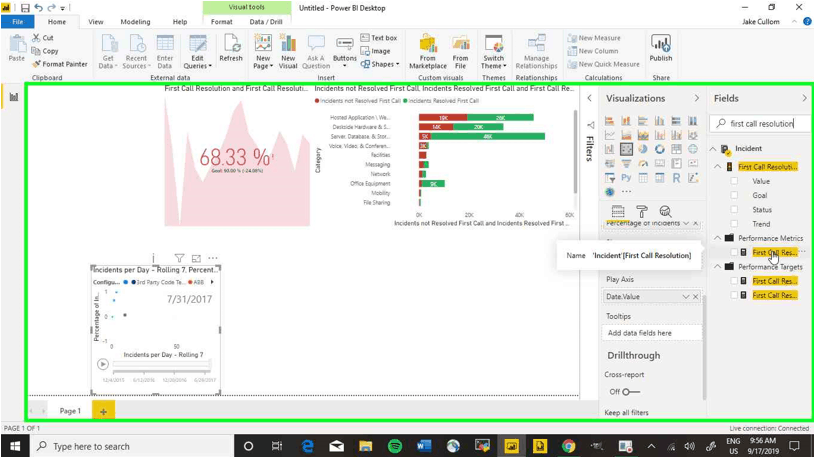The image size is (816, 459).
Task: Click the bar chart visual's vertical scrollbar
Action: [x=576, y=151]
